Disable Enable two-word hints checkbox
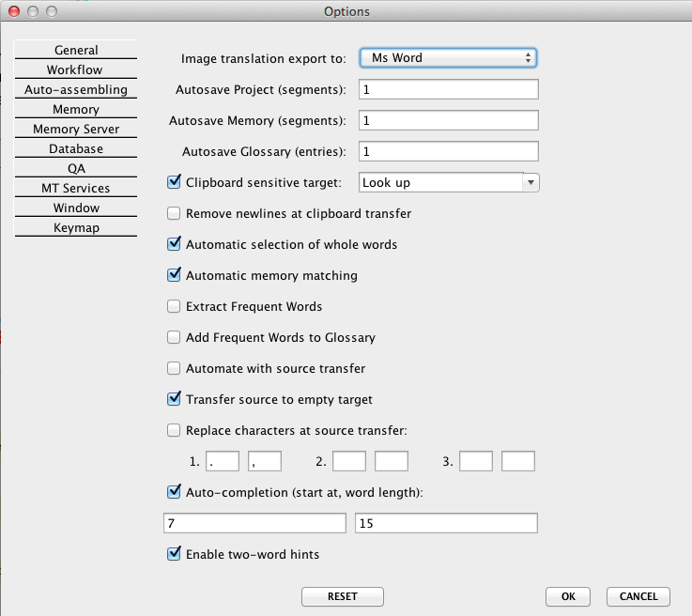The image size is (692, 616). point(174,555)
